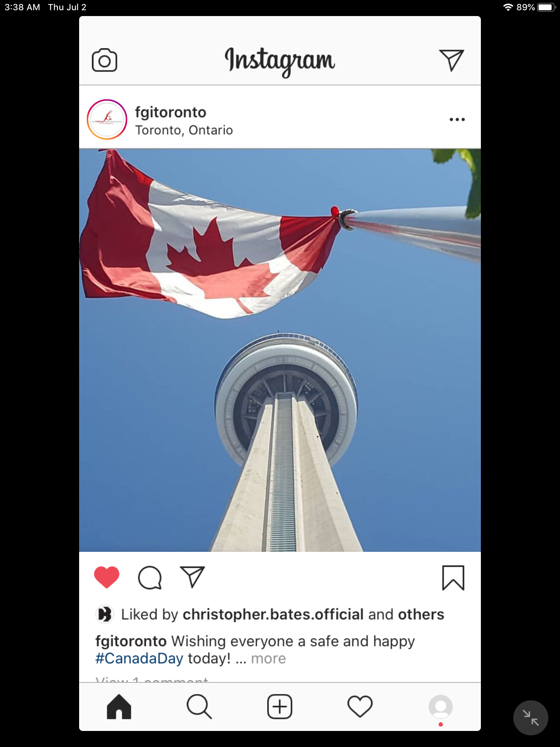Tap the shrink arrows button bottom corner
The image size is (560, 747).
click(530, 717)
